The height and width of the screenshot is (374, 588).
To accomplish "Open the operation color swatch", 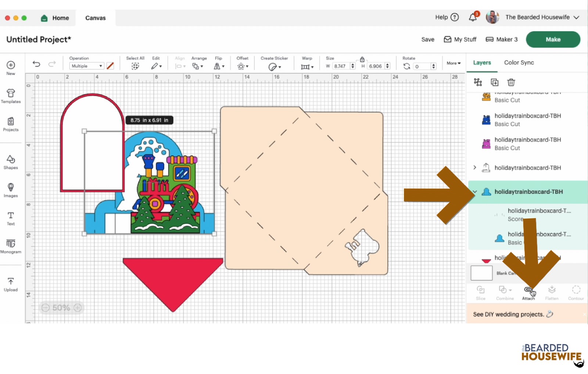I will (x=110, y=66).
